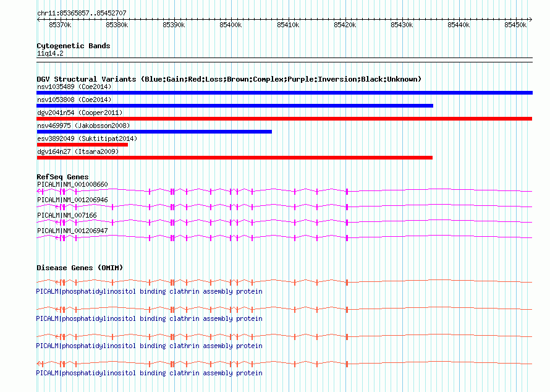
Task: Select the DGV Structural Variants track title
Action: 229,79
